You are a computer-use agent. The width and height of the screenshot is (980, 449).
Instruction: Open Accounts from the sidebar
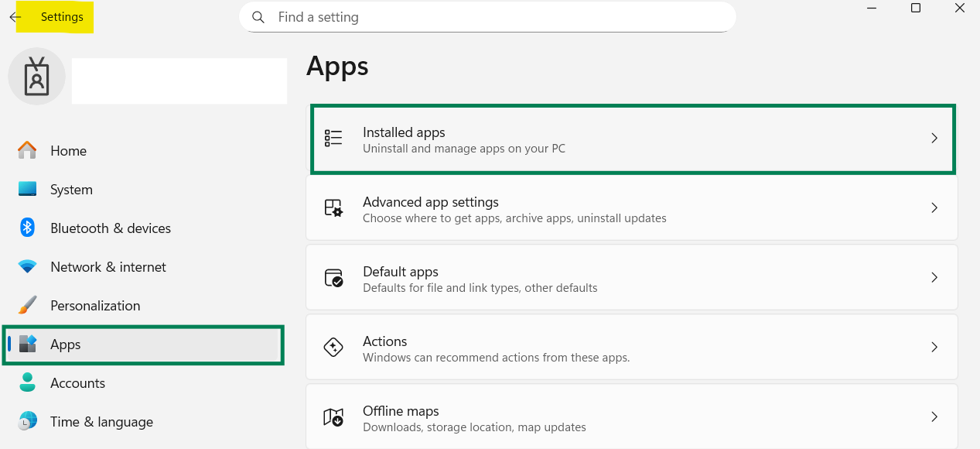click(x=77, y=383)
